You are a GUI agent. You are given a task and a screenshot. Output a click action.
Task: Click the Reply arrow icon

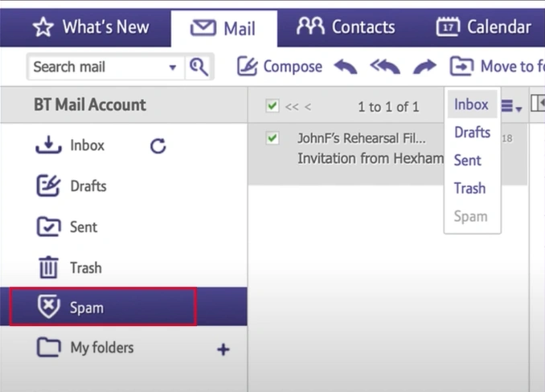coord(346,67)
